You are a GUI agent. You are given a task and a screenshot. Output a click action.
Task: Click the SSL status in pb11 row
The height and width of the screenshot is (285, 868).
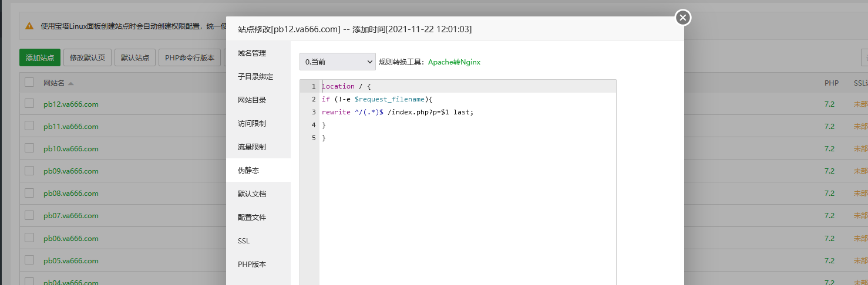(x=860, y=127)
